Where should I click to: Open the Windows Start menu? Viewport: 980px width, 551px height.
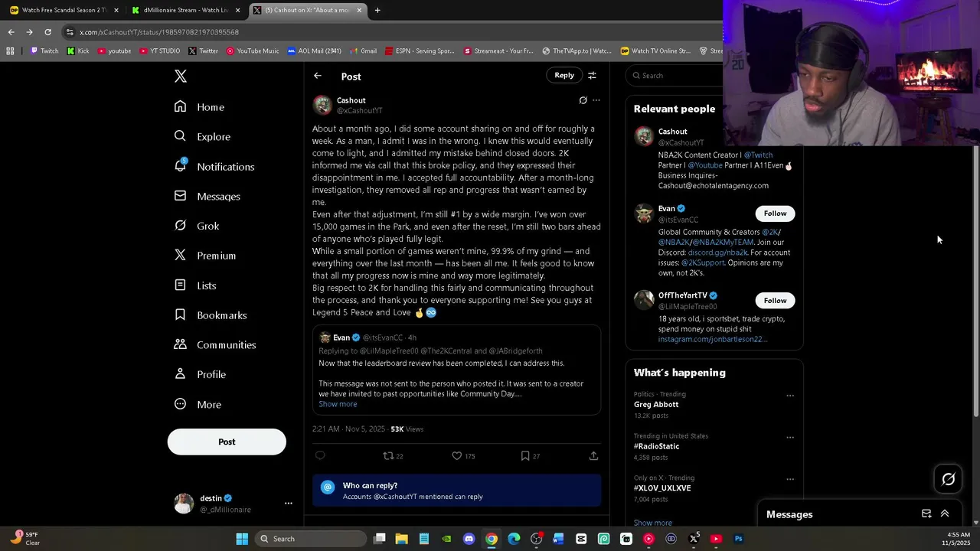[x=242, y=539]
